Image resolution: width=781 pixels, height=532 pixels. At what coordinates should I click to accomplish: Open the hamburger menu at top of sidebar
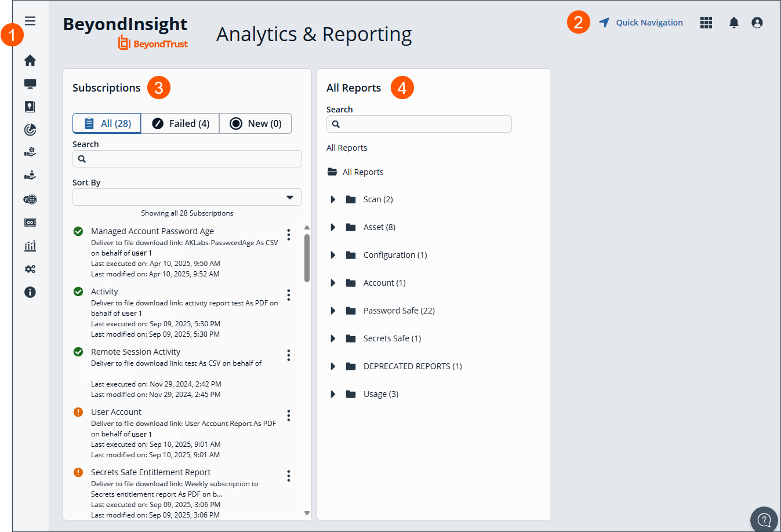click(x=30, y=21)
